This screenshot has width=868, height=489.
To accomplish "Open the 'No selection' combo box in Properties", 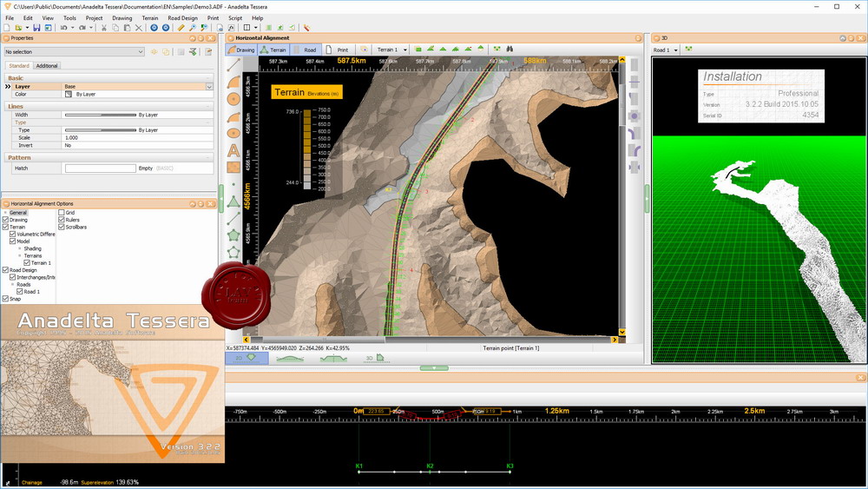I will [x=74, y=51].
